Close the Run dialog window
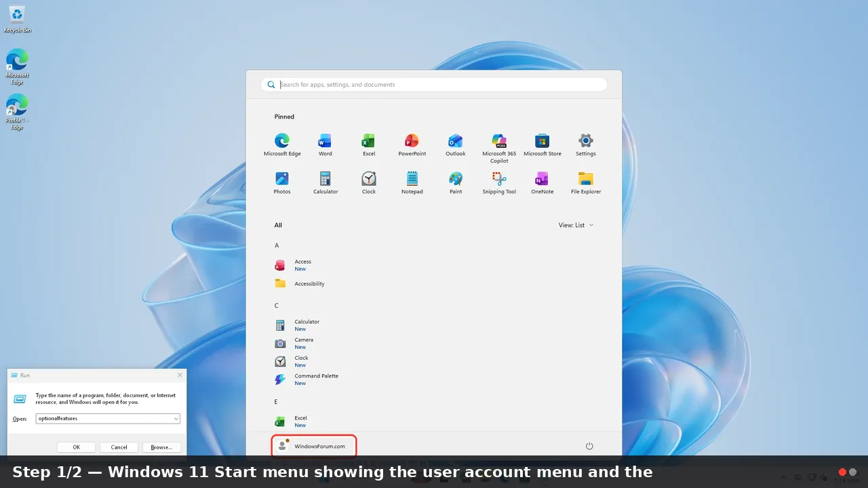Viewport: 868px width, 488px height. [x=180, y=375]
